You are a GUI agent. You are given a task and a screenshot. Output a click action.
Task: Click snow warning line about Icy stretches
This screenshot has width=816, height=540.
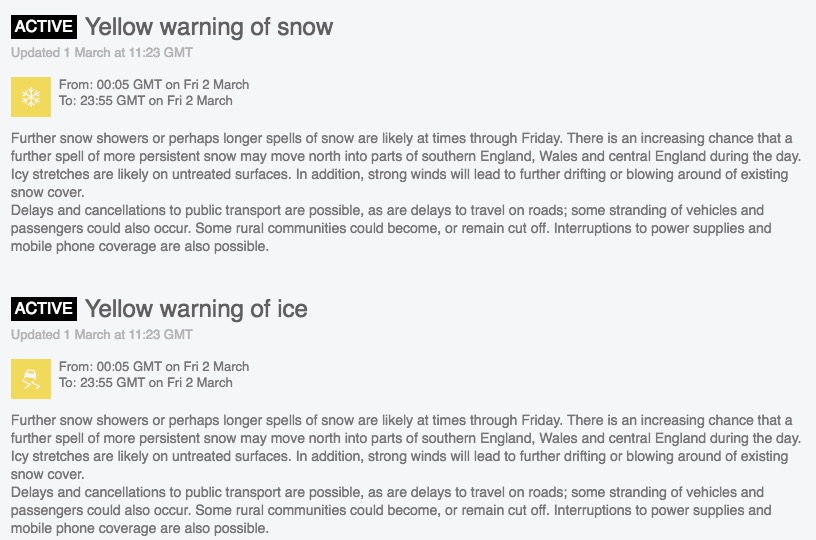coord(399,174)
